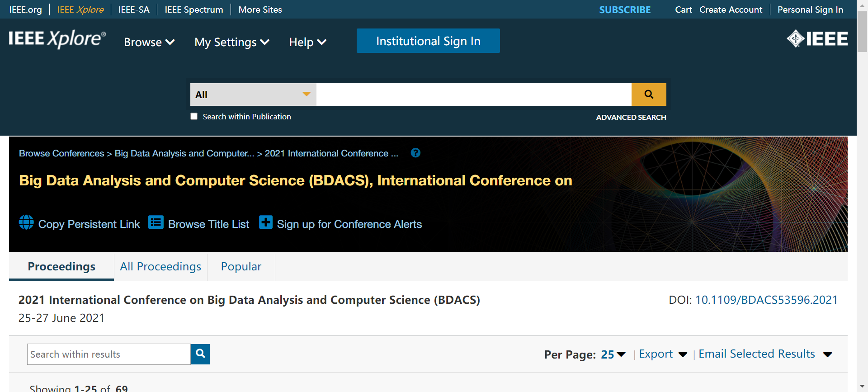
Task: Click the conference alerts plus icon
Action: (266, 222)
